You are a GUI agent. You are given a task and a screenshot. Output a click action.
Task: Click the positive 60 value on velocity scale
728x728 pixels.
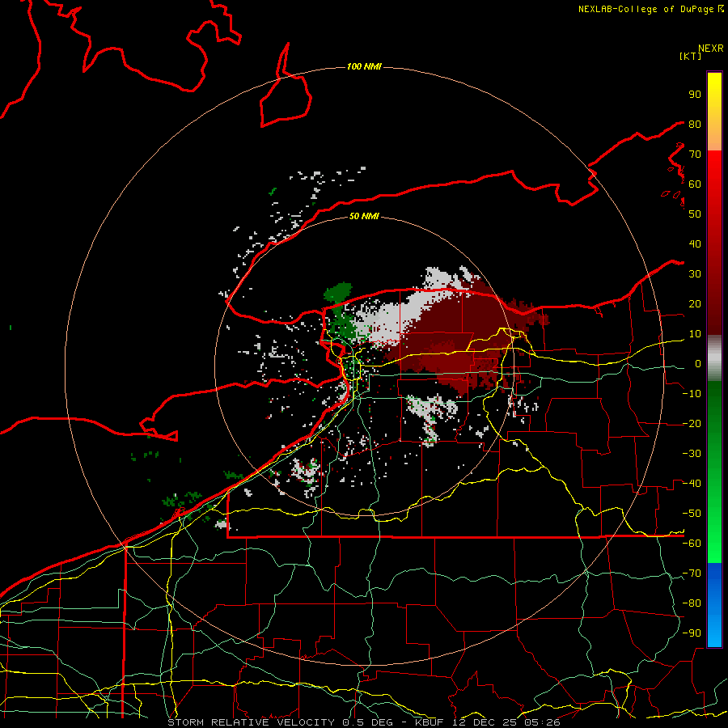tap(695, 184)
